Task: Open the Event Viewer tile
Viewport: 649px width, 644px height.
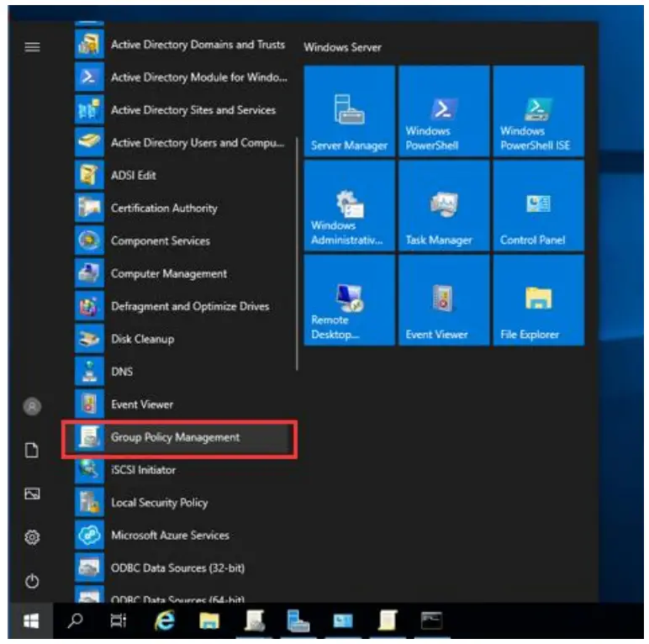Action: (444, 300)
